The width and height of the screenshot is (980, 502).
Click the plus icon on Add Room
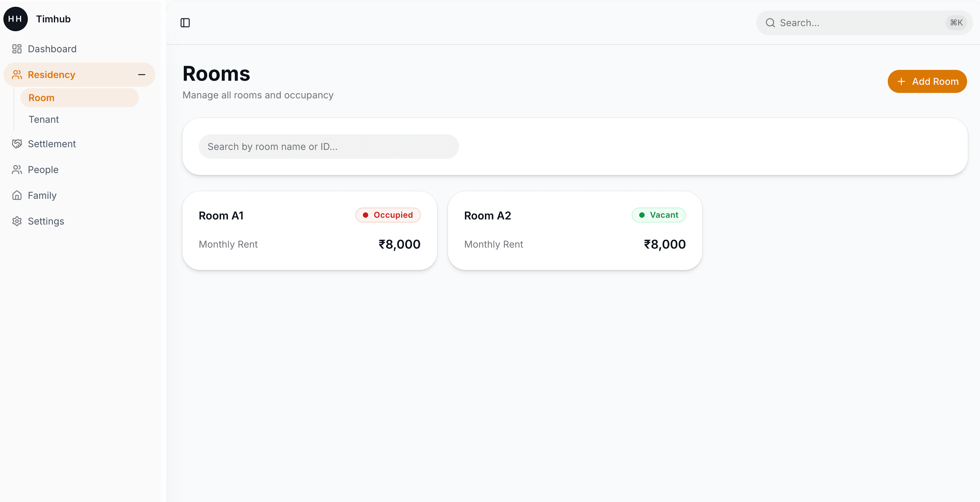(901, 81)
